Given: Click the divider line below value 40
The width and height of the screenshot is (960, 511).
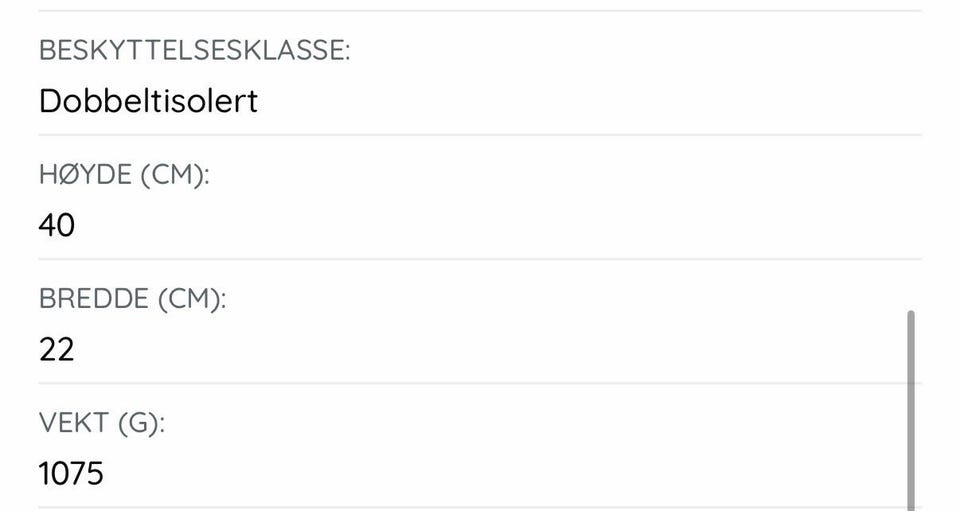Looking at the screenshot, I should point(480,259).
